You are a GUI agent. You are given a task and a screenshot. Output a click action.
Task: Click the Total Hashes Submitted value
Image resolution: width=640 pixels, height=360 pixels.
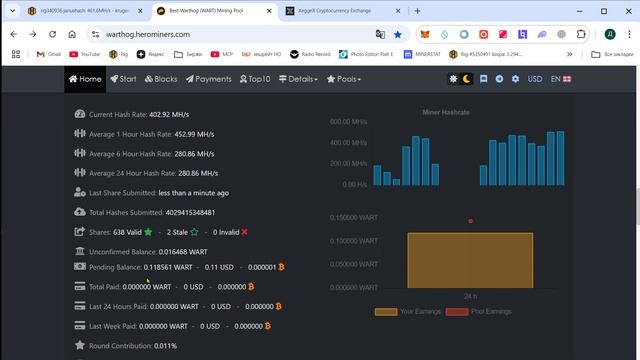[190, 213]
